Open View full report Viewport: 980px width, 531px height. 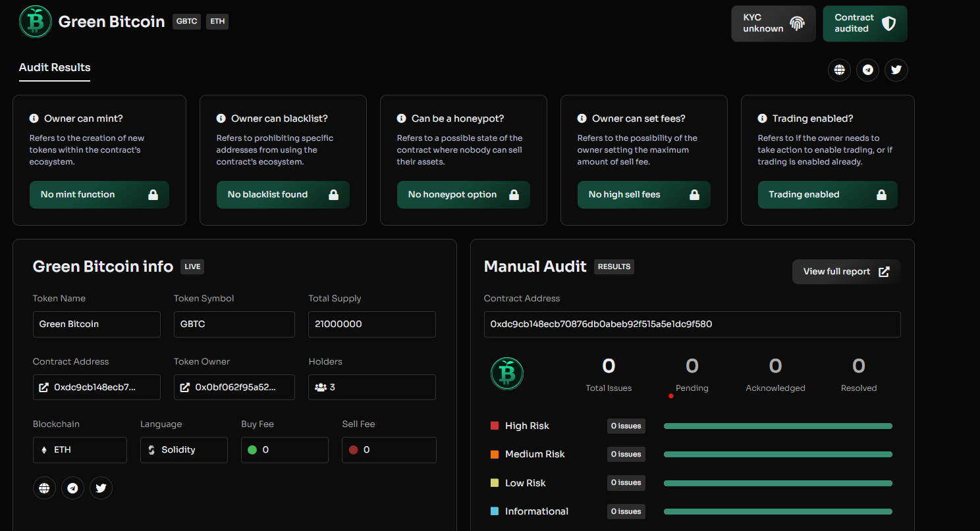[846, 272]
